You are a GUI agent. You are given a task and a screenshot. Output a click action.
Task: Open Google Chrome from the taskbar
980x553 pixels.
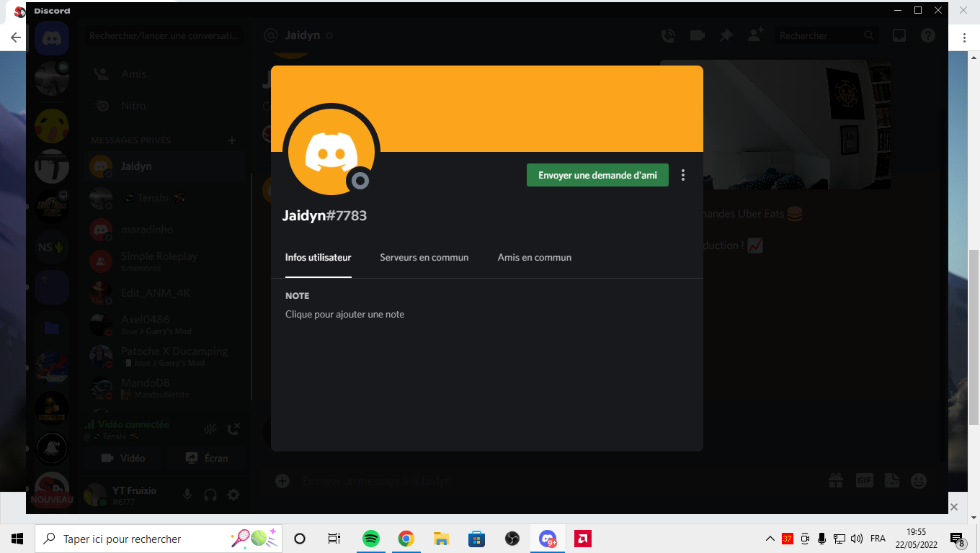[x=406, y=539]
